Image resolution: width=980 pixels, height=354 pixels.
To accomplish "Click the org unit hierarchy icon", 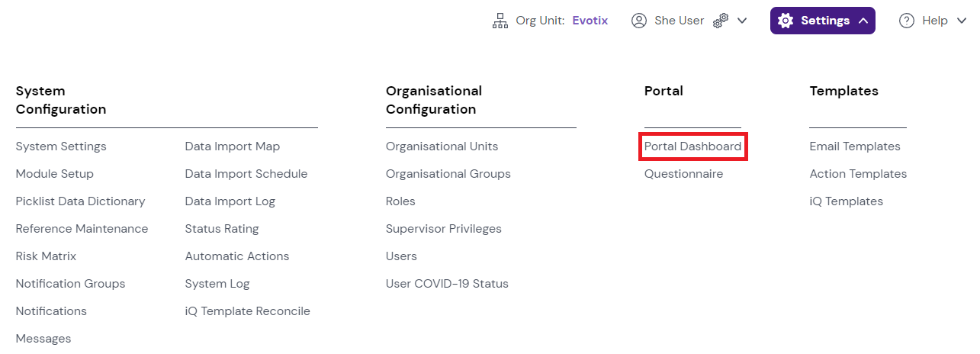I will [x=500, y=21].
